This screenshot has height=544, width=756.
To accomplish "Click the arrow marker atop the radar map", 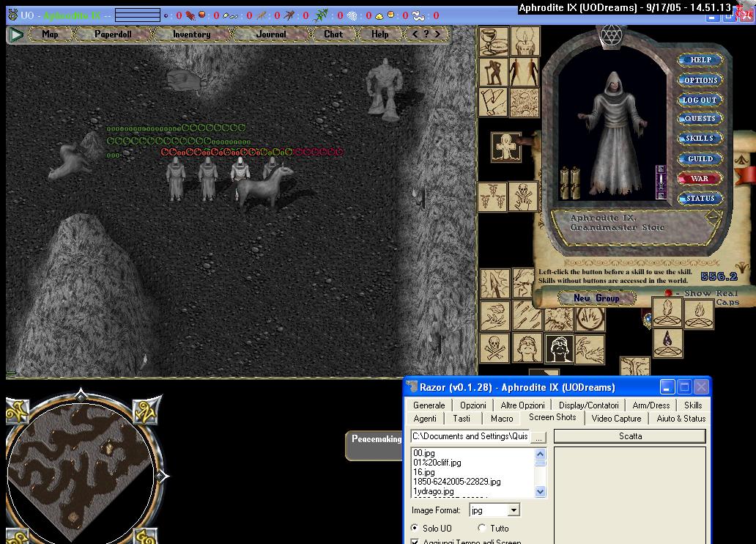I will tap(81, 394).
